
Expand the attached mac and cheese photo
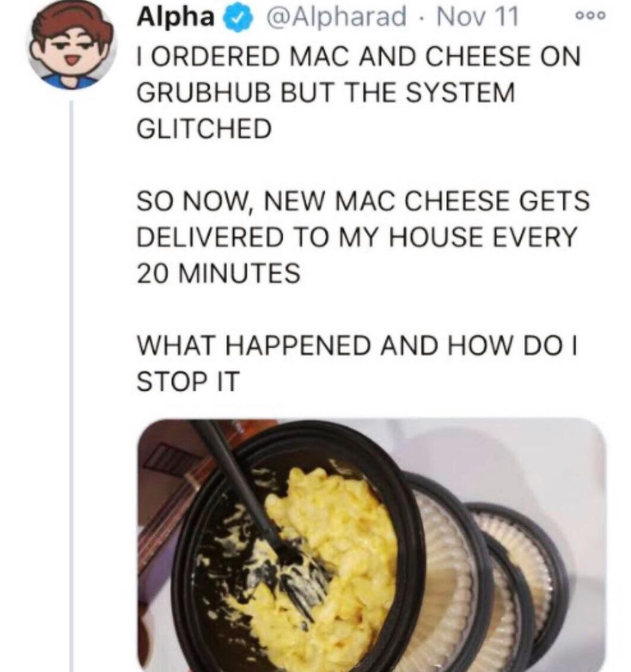(372, 545)
